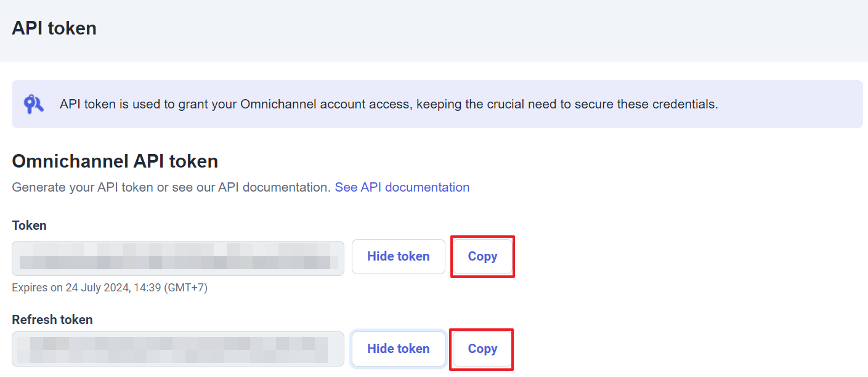The height and width of the screenshot is (377, 868).
Task: Click the Token field label
Action: [29, 225]
